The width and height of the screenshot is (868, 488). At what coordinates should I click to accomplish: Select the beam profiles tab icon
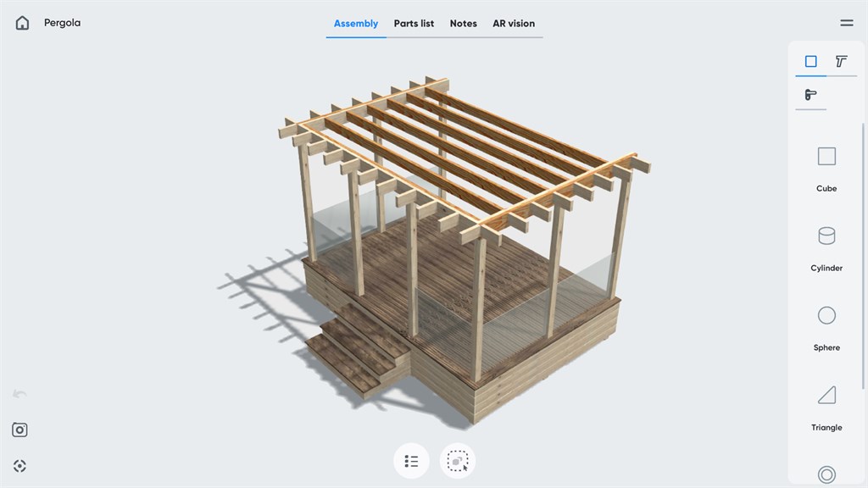pyautogui.click(x=842, y=61)
